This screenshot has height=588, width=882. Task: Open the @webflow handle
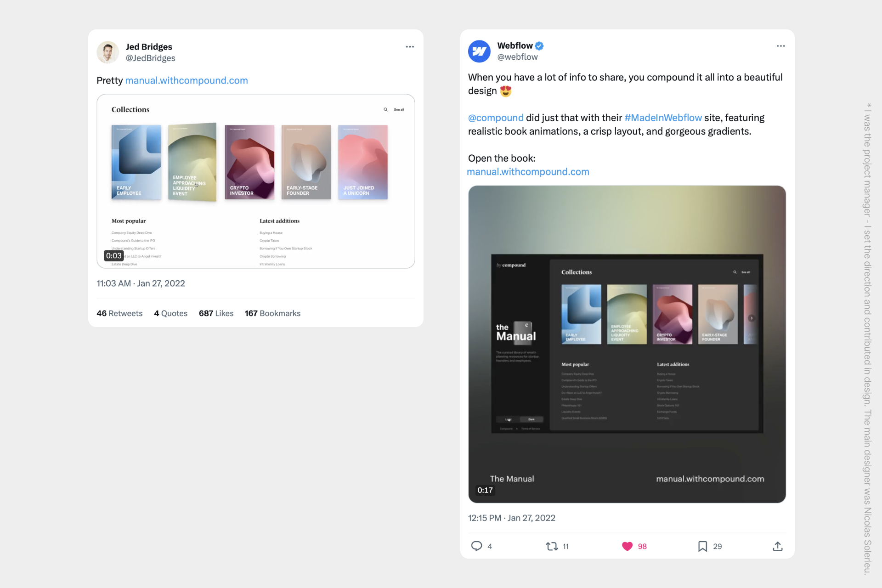(x=517, y=57)
